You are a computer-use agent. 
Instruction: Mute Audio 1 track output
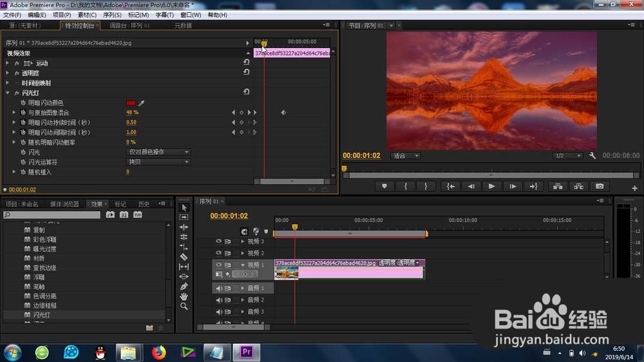pyautogui.click(x=219, y=288)
